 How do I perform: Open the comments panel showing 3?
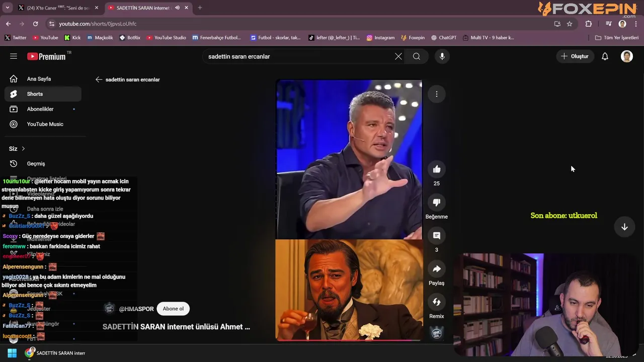tap(437, 236)
